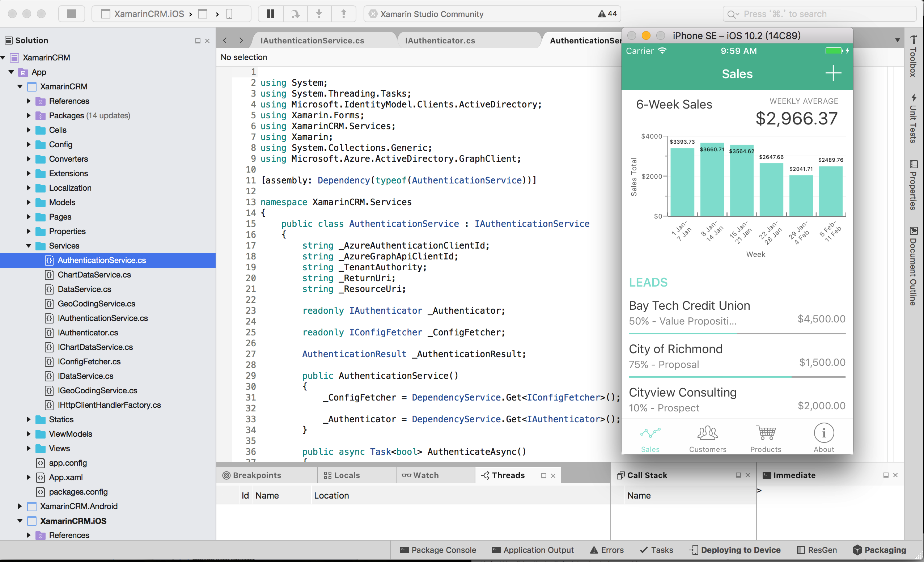The width and height of the screenshot is (924, 563).
Task: Open the Errors pad button
Action: [607, 550]
